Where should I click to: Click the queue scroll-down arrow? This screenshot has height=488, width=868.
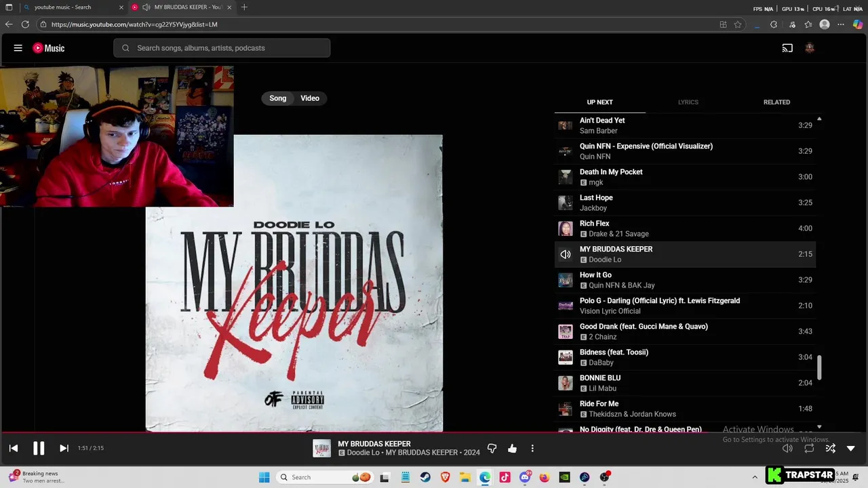click(x=819, y=427)
